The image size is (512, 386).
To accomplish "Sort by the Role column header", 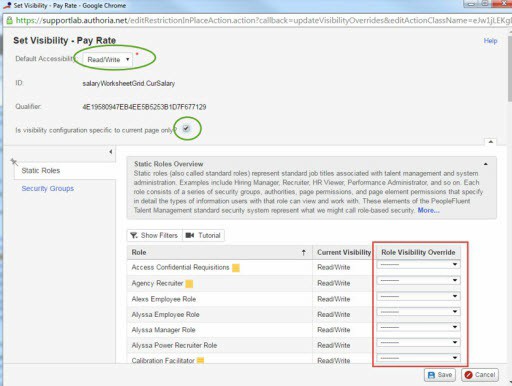I will [x=220, y=252].
